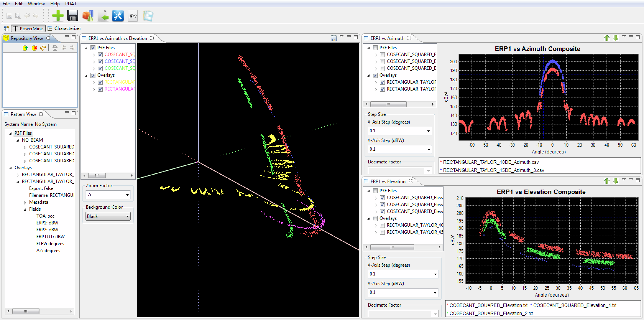
Task: Click the green plus add button
Action: click(x=58, y=16)
